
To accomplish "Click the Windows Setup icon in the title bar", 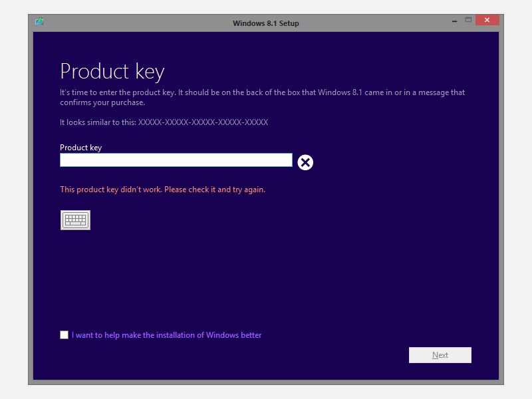I will pos(39,22).
